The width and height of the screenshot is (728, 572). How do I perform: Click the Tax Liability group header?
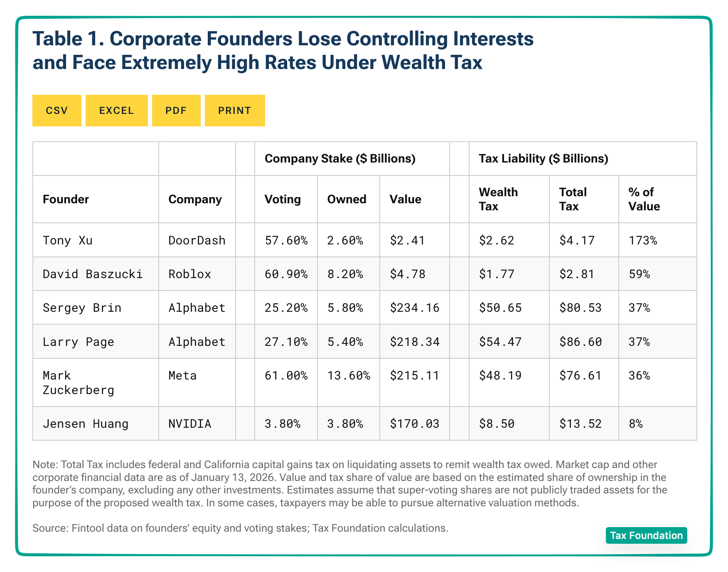[544, 158]
